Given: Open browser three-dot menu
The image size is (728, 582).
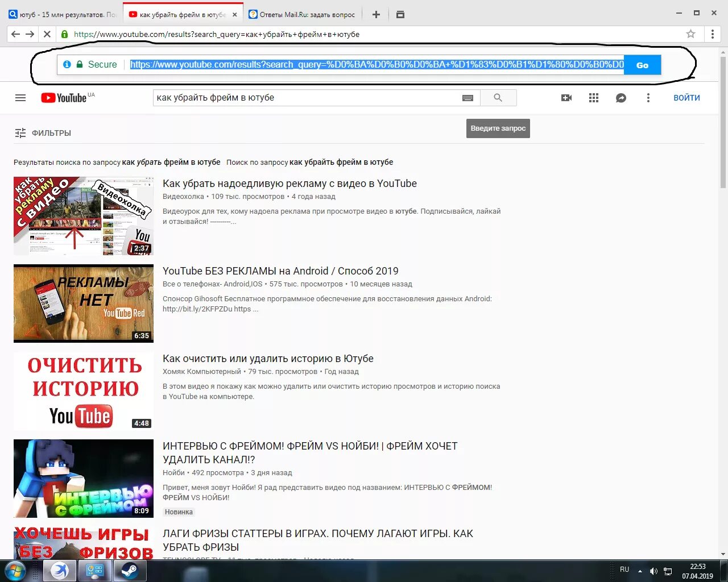Looking at the screenshot, I should pos(713,34).
